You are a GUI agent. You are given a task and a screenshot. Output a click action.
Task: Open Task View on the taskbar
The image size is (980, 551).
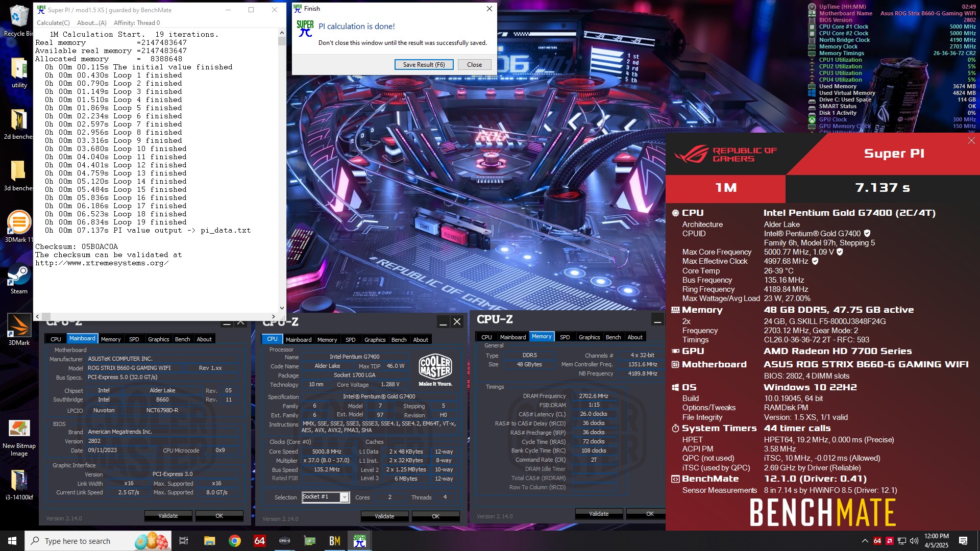184,541
